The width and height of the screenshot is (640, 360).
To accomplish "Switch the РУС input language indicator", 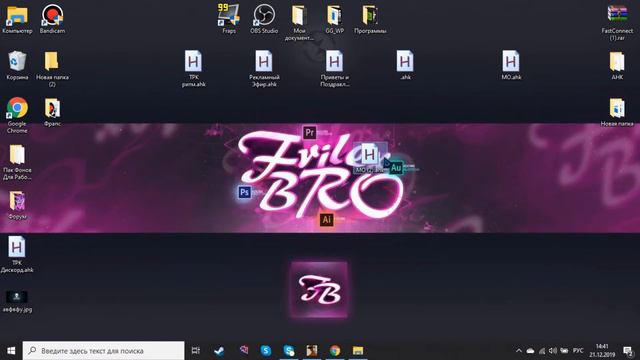I will (x=578, y=351).
